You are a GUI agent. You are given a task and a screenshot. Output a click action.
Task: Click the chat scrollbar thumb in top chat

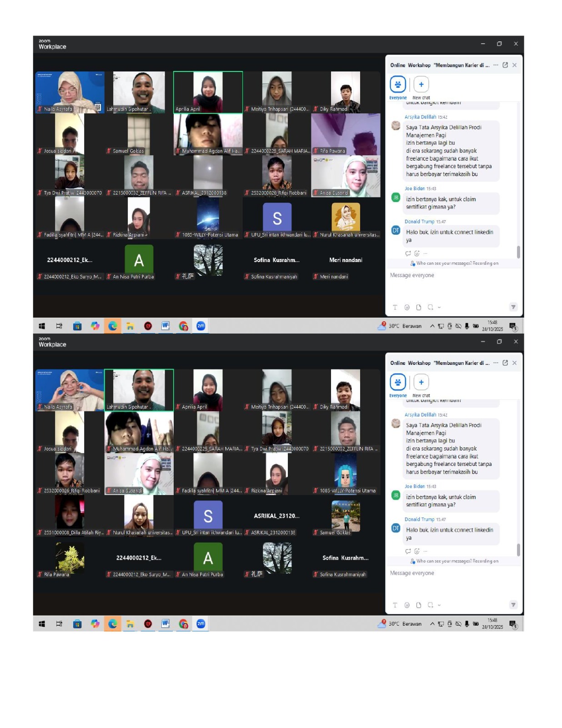coord(518,252)
